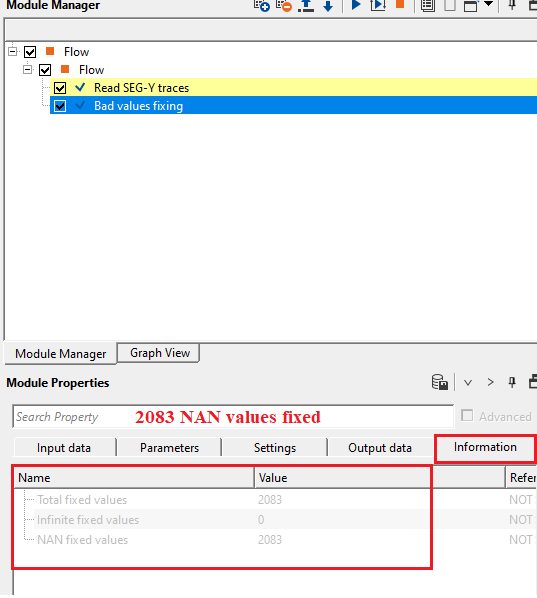This screenshot has height=598, width=537.
Task: Toggle the top-level Flow checkbox
Action: pos(30,52)
